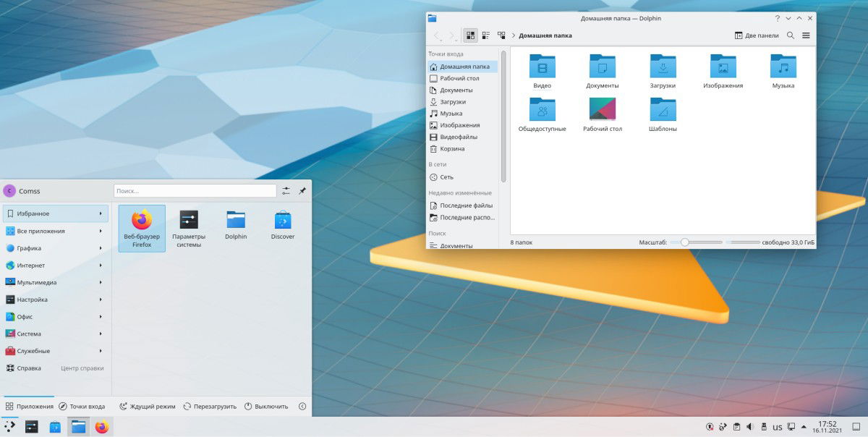This screenshot has height=437, width=868.
Task: Toggle Две панели split view
Action: click(757, 35)
